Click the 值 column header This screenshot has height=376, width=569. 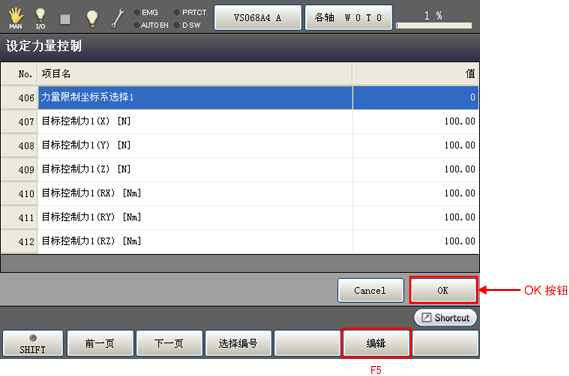coord(416,74)
